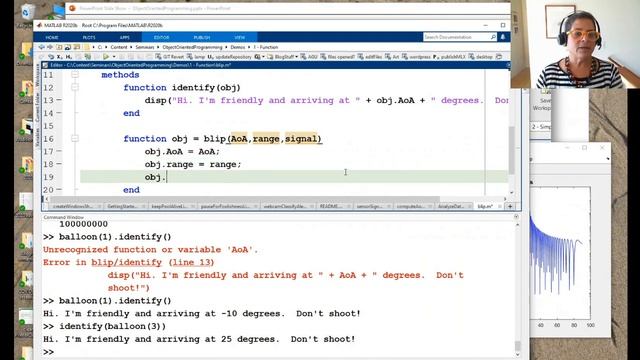This screenshot has height=360, width=640.
Task: Click the GIT Revert shortcut
Action: [x=170, y=57]
